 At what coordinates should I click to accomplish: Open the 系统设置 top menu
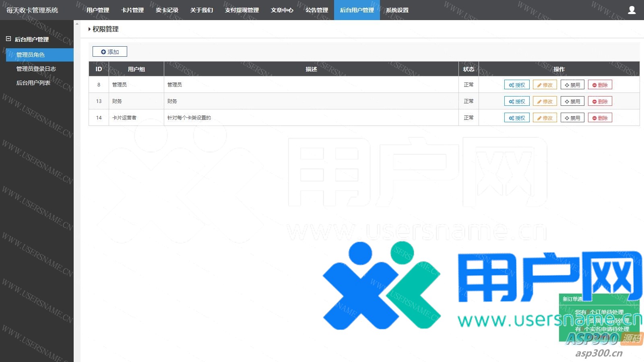[397, 10]
